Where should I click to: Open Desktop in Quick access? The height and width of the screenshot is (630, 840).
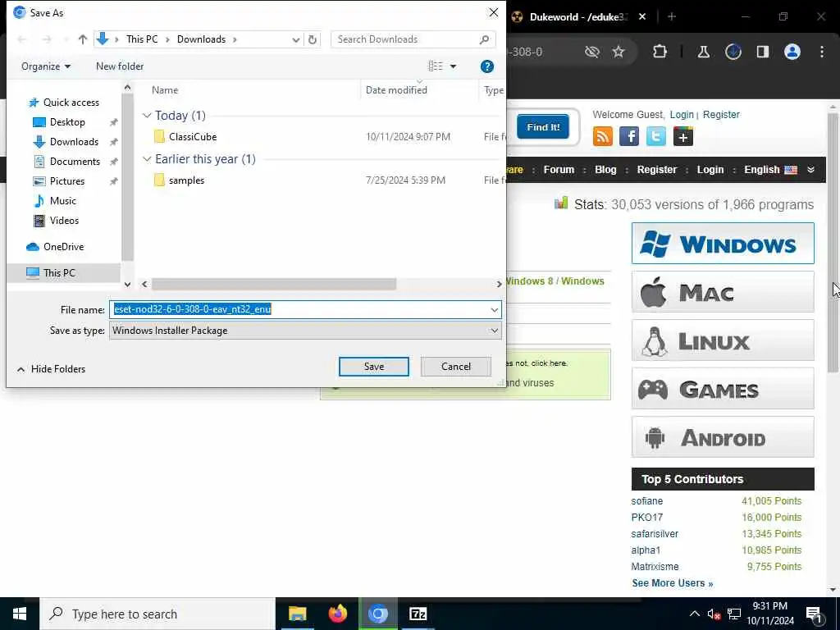pyautogui.click(x=67, y=122)
